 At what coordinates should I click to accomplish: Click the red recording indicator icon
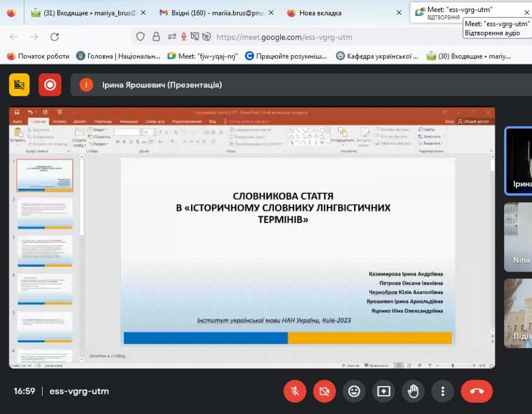(x=50, y=85)
